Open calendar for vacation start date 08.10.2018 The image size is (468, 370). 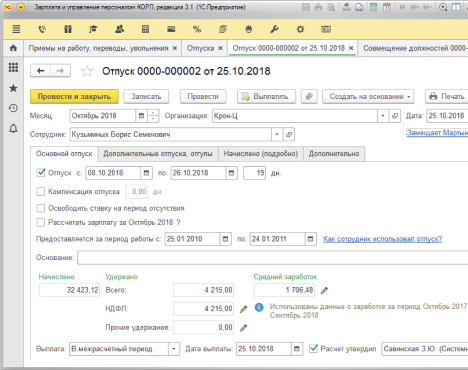(x=146, y=173)
